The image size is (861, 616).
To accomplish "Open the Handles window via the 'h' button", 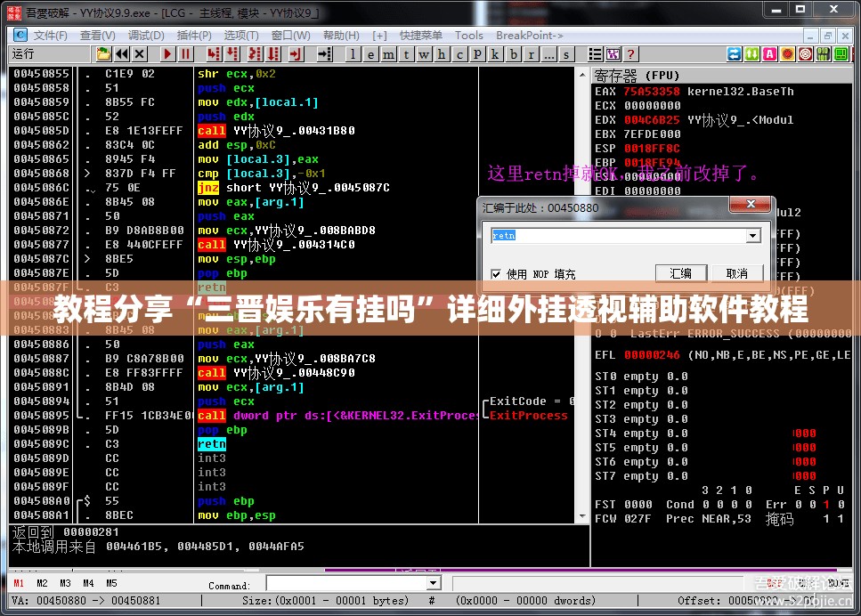I will coord(442,53).
